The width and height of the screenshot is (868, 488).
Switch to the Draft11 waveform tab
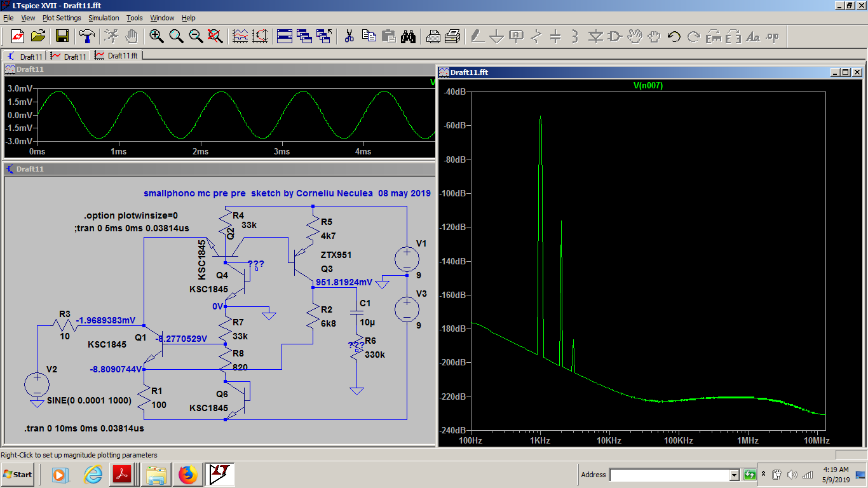(69, 57)
